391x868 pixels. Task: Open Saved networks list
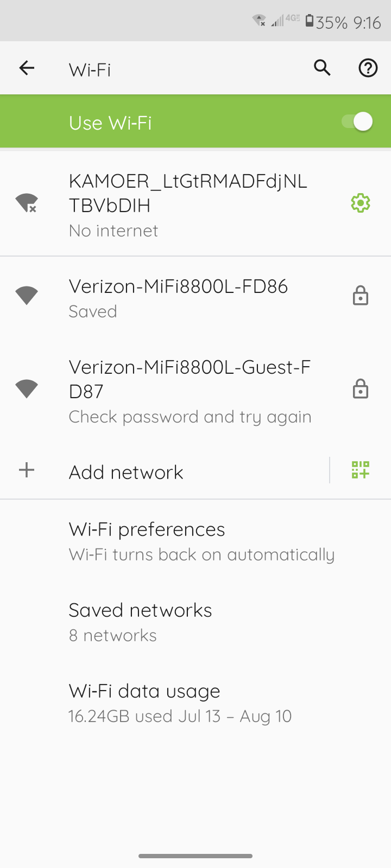point(140,622)
